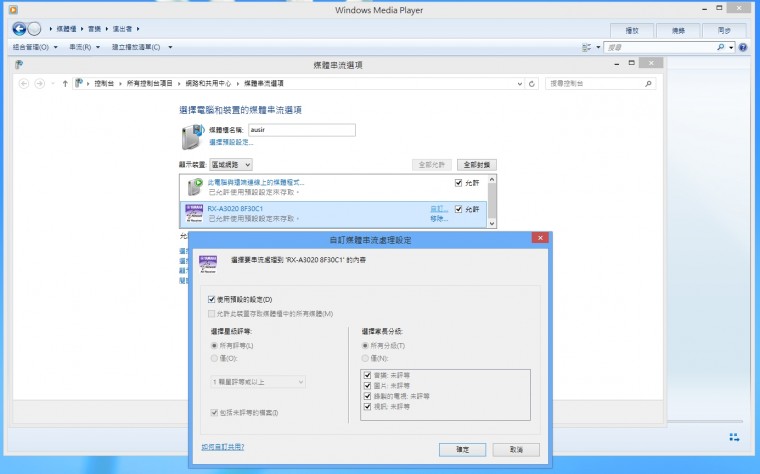Click the media library name field containing ausir
Image resolution: width=760 pixels, height=474 pixels.
tap(302, 130)
